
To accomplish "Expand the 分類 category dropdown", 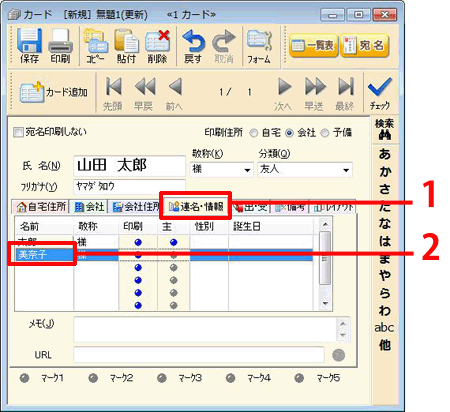I will point(346,170).
